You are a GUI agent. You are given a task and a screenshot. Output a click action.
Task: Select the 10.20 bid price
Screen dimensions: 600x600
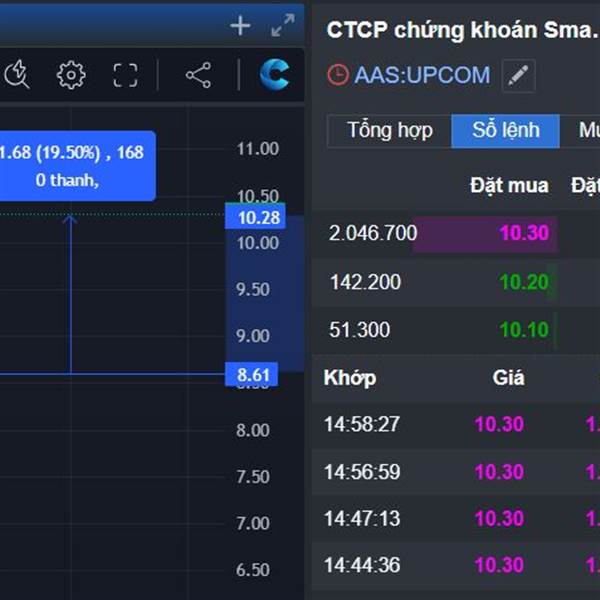tap(524, 282)
